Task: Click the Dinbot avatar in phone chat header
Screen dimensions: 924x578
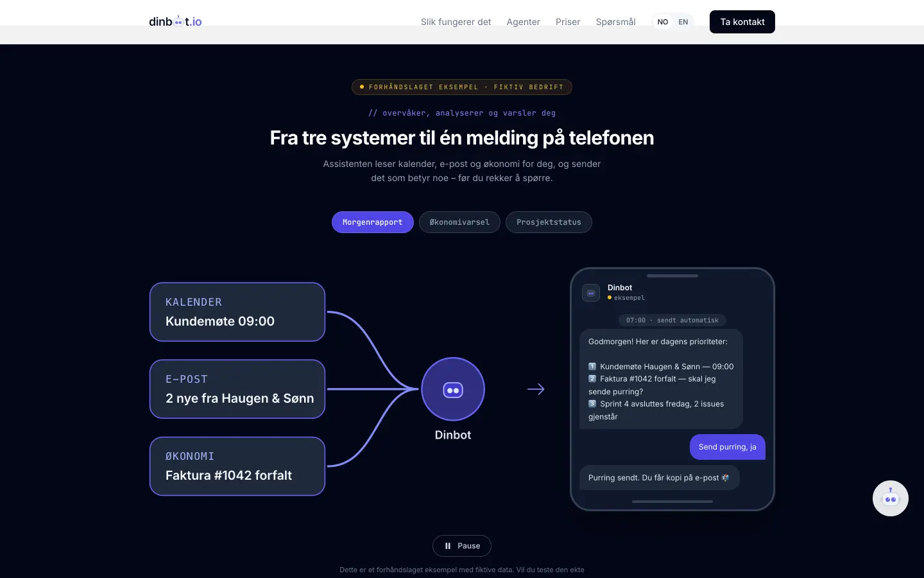Action: point(591,293)
